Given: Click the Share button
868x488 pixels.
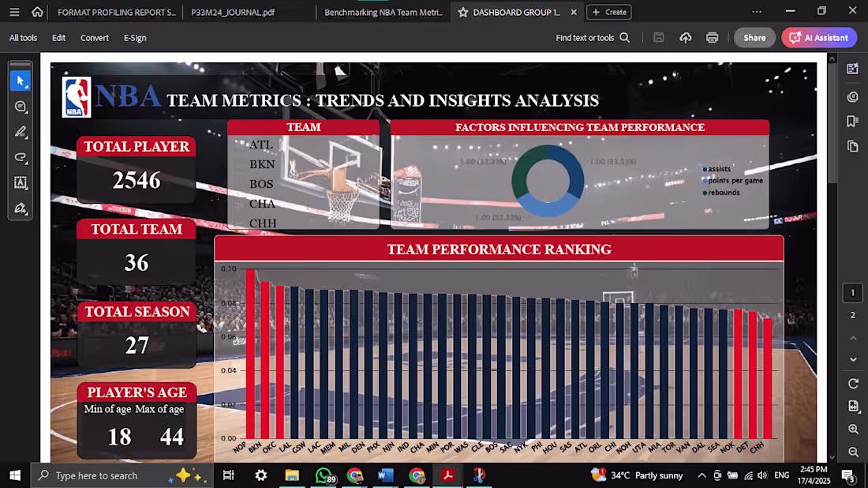Looking at the screenshot, I should [x=754, y=37].
